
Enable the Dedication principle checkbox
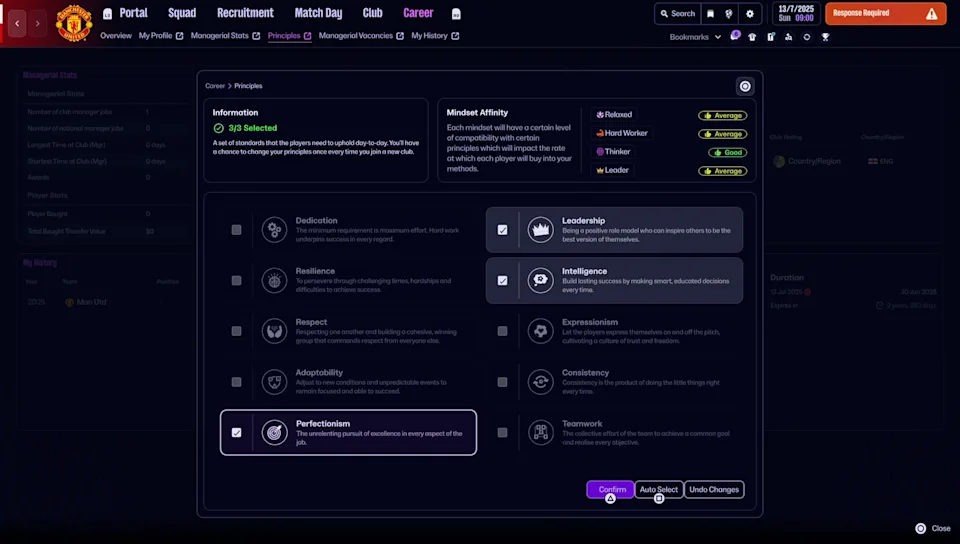pos(237,230)
